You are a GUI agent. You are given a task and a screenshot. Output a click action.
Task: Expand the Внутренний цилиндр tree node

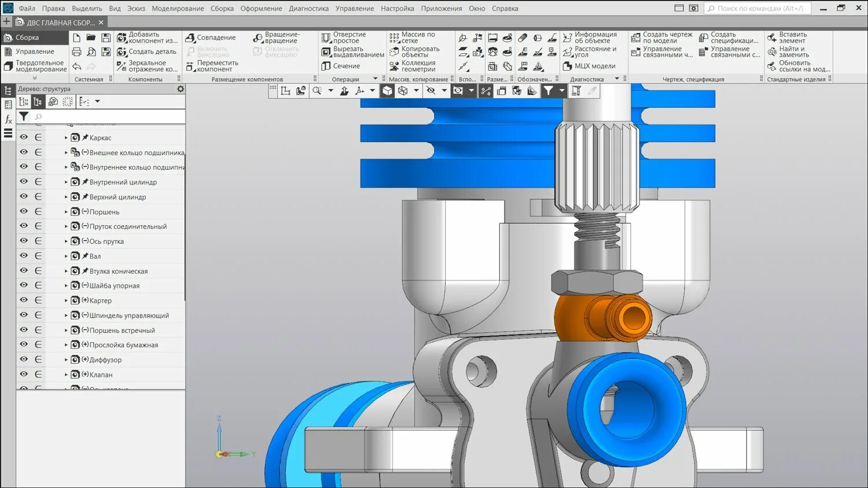[66, 182]
